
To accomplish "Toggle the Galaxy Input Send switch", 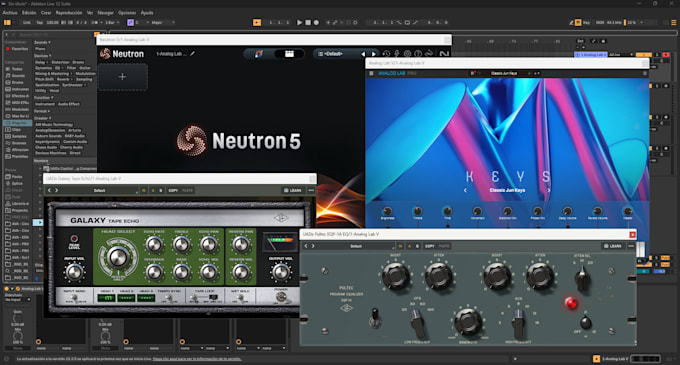I will click(74, 298).
